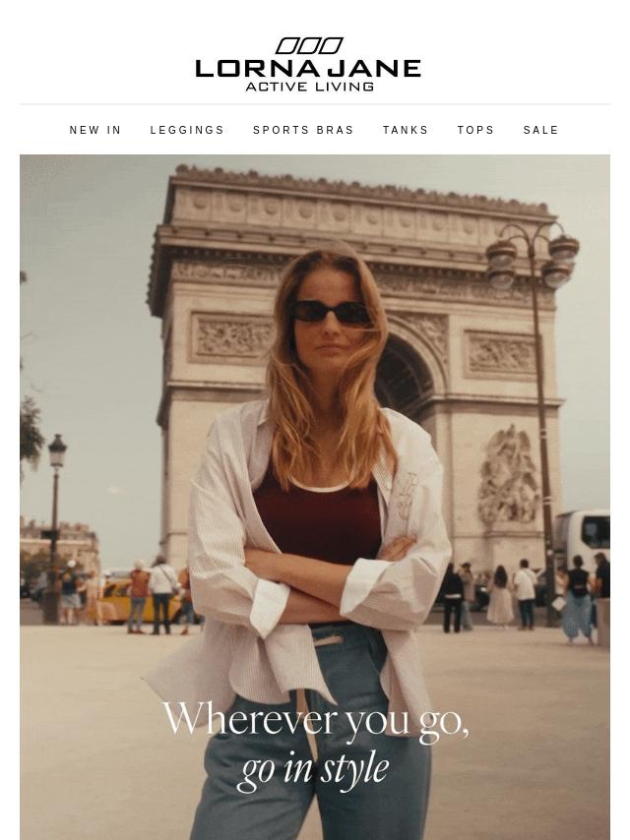Screen dimensions: 630x840
Task: Go to the LEGGINGS category
Action: (187, 130)
